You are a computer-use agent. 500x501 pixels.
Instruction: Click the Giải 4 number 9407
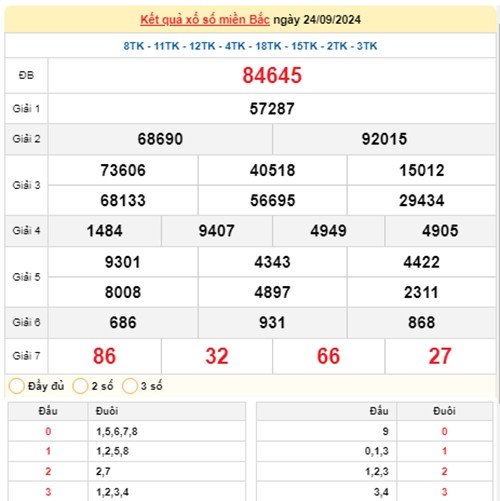[217, 231]
